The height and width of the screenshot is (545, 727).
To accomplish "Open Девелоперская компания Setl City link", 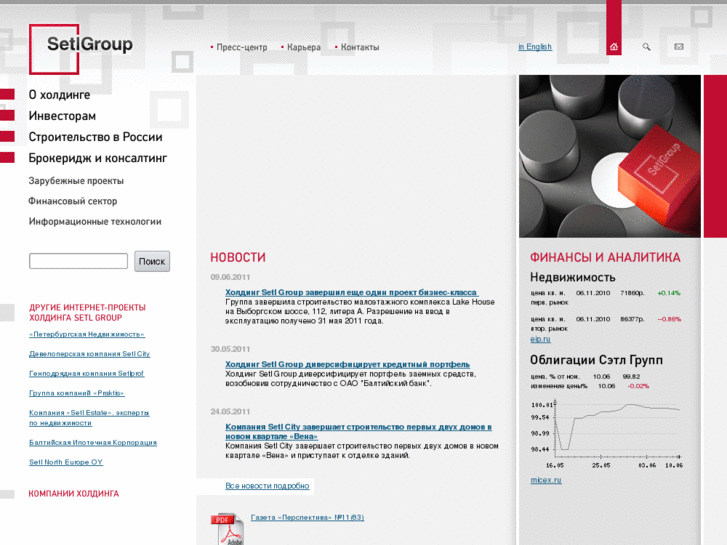I will pyautogui.click(x=89, y=354).
